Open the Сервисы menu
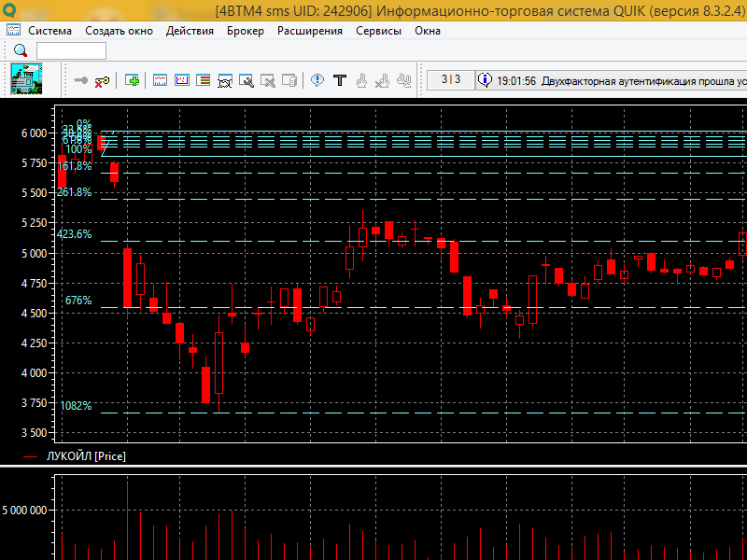This screenshot has height=560, width=747. [x=379, y=31]
